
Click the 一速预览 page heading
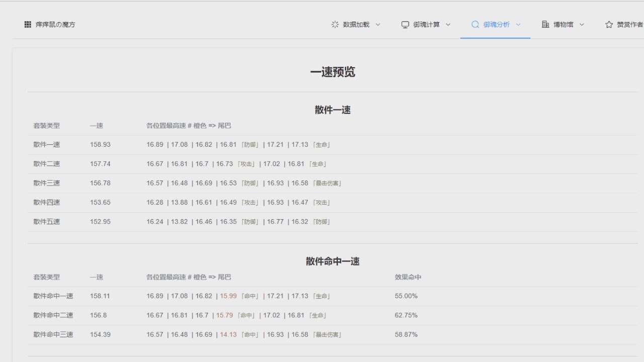333,72
